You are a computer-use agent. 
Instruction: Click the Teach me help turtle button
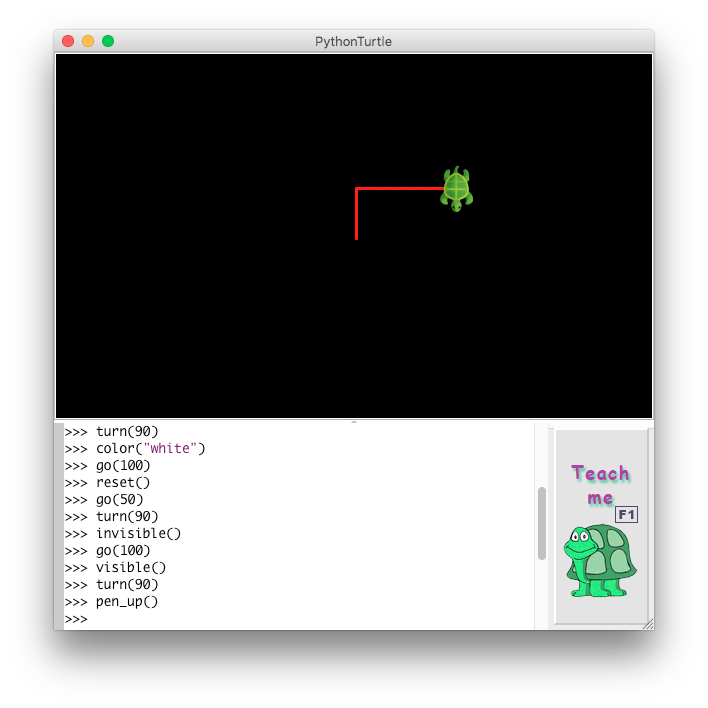(601, 526)
